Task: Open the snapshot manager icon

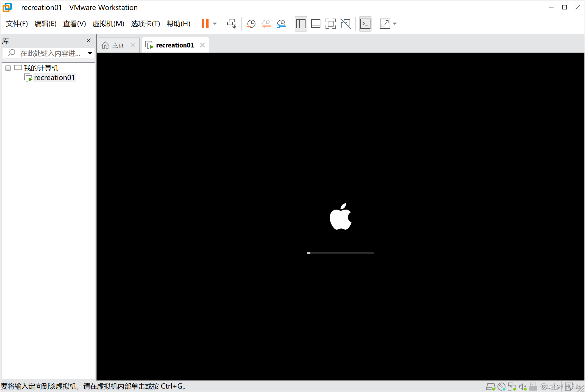Action: [281, 24]
